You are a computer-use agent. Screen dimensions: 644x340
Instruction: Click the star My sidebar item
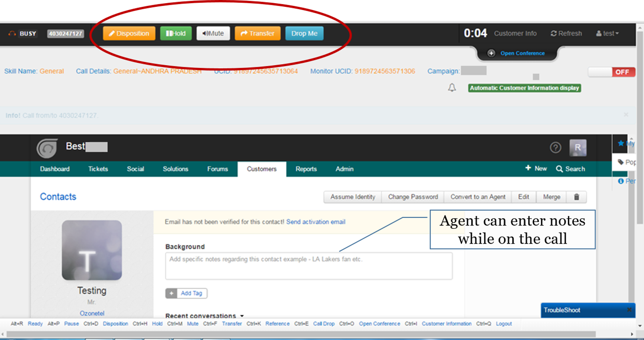(626, 143)
